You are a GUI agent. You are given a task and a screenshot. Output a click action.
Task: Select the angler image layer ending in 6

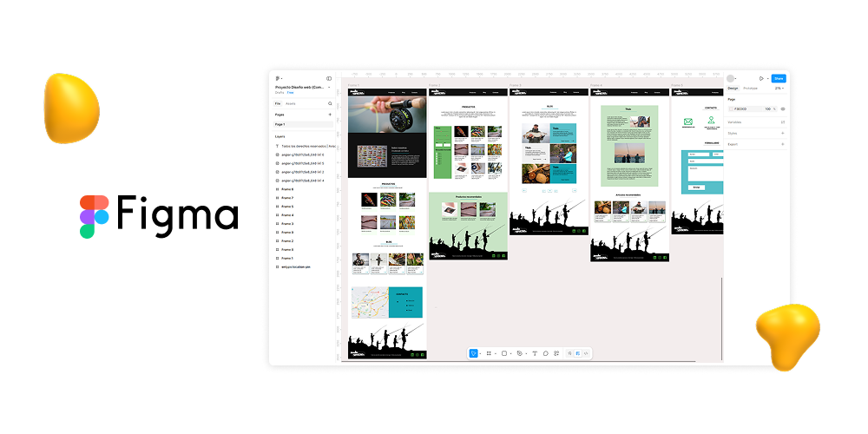305,155
